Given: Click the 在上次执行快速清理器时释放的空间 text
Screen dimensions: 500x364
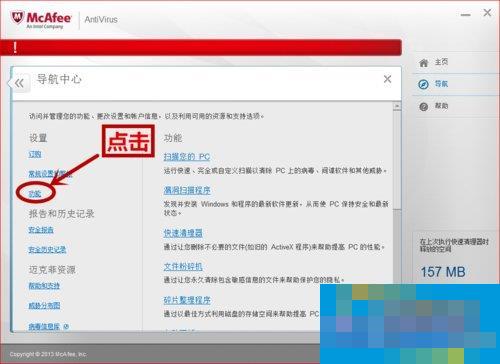Looking at the screenshot, I should pyautogui.click(x=454, y=245).
